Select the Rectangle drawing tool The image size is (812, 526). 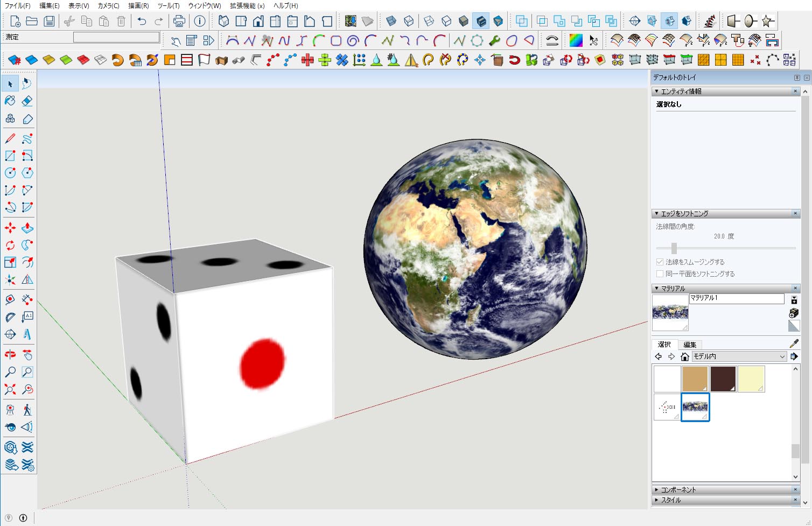[10, 156]
